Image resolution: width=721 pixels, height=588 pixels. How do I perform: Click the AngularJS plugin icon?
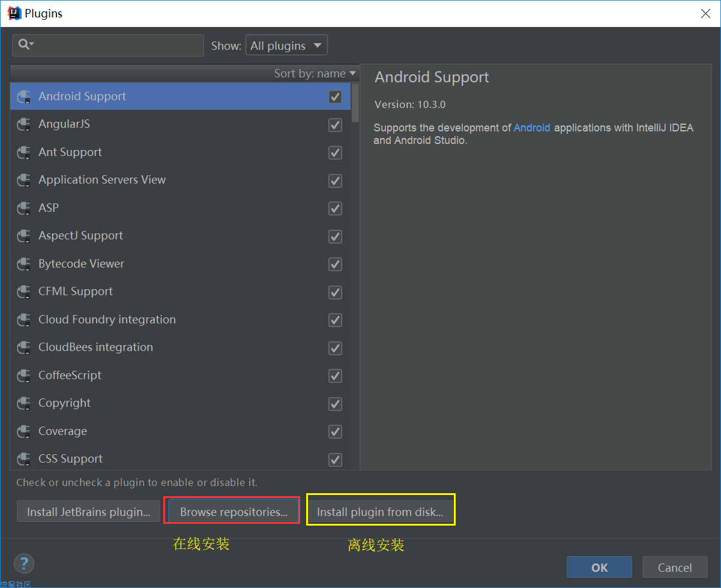pyautogui.click(x=24, y=125)
